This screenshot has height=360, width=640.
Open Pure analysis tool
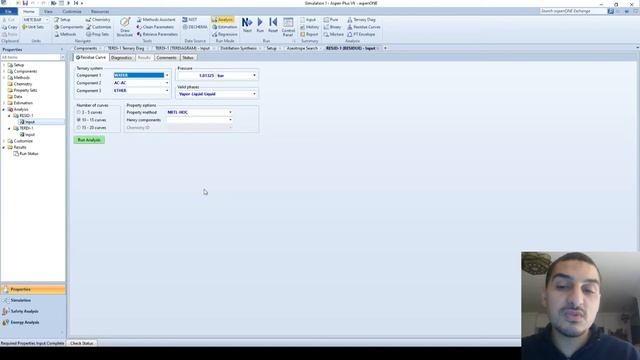pyautogui.click(x=331, y=20)
